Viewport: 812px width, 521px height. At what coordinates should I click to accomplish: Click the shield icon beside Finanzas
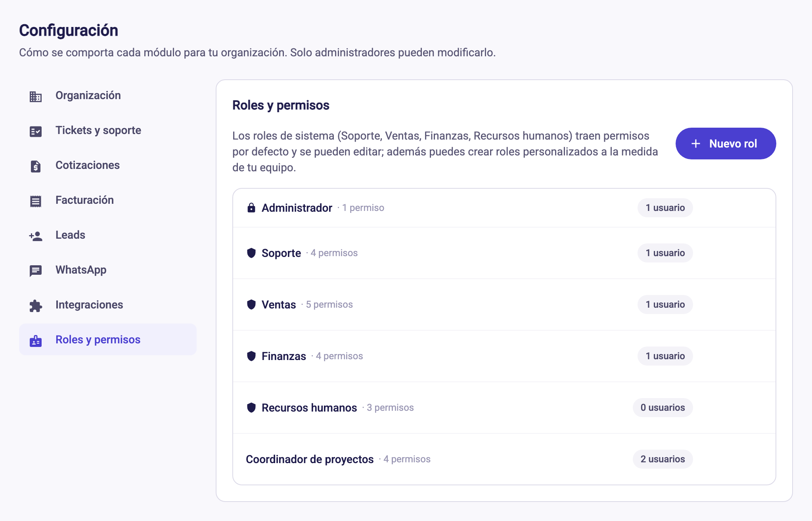(251, 356)
